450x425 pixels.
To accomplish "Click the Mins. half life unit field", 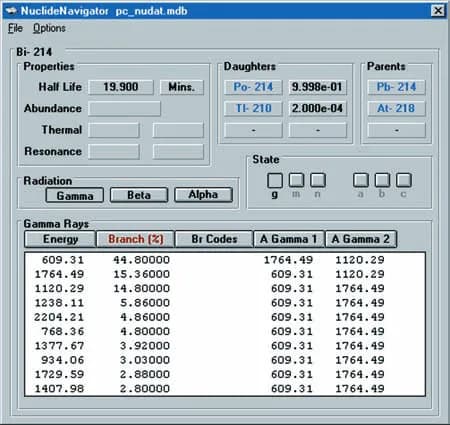I will pos(181,87).
